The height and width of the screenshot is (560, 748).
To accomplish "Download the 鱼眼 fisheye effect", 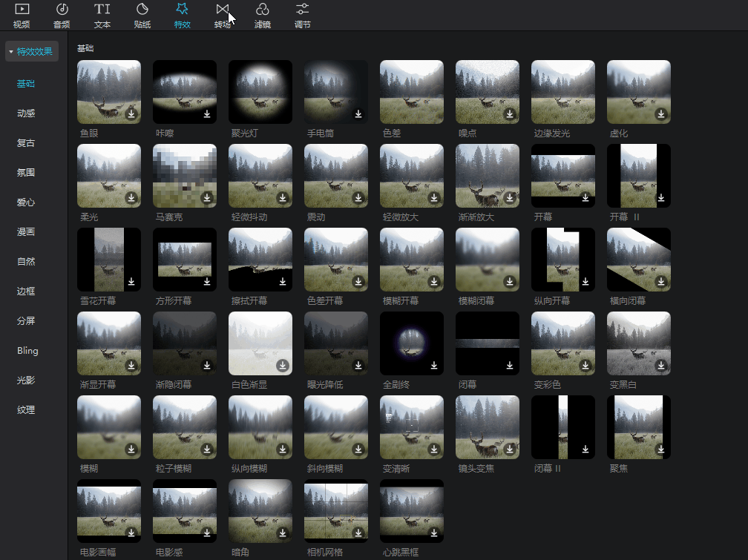I will coord(131,114).
